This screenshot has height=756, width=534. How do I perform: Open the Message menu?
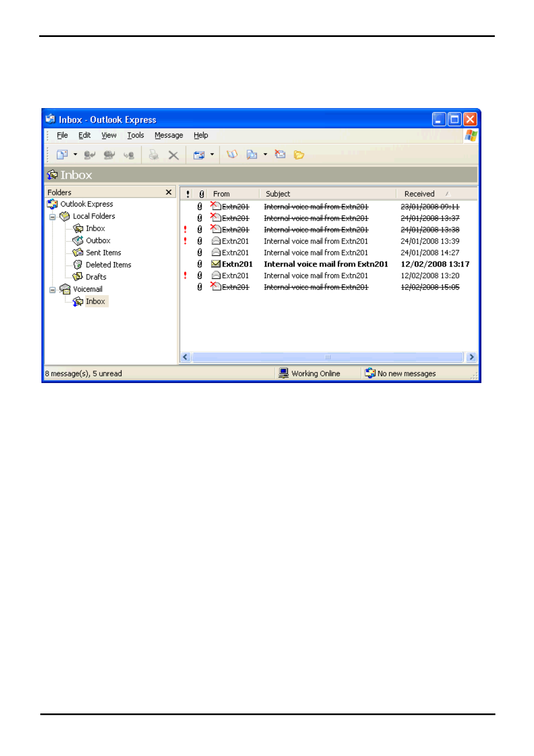click(169, 136)
